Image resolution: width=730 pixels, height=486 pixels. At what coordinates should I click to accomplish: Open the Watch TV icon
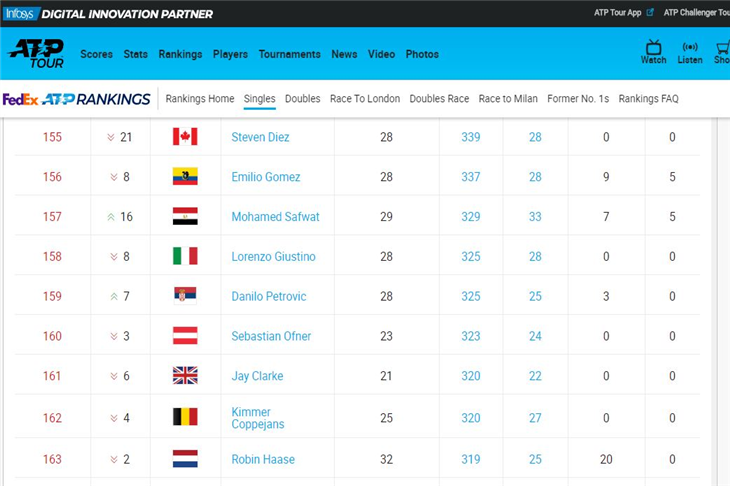tap(653, 47)
